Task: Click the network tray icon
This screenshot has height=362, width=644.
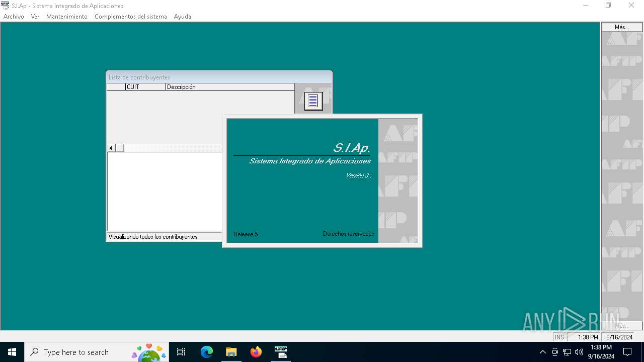Action: click(x=567, y=352)
